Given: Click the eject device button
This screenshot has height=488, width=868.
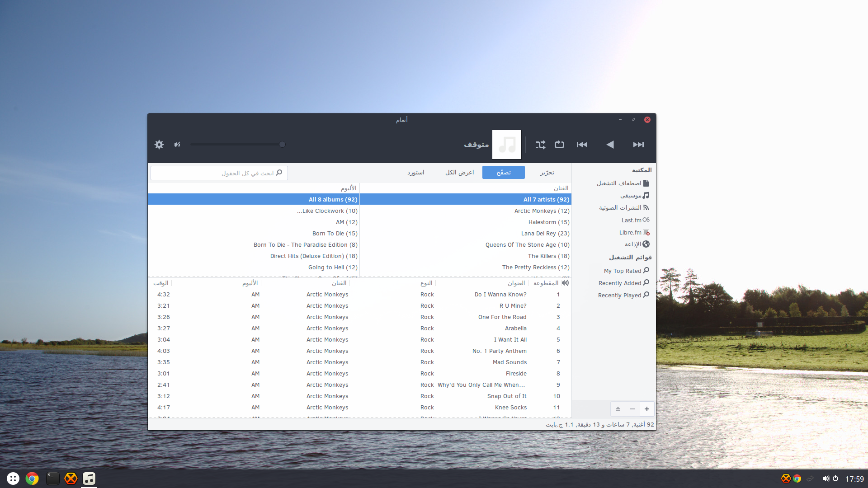Looking at the screenshot, I should click(x=618, y=409).
